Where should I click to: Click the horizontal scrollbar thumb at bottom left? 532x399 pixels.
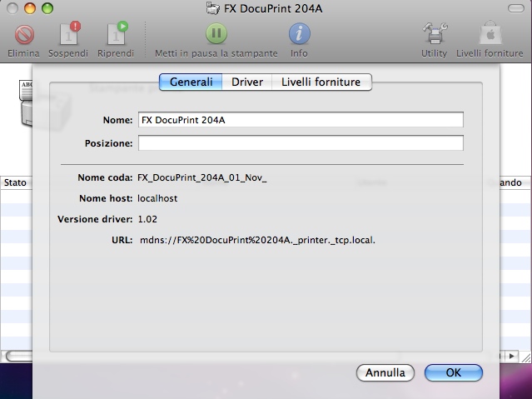19,357
